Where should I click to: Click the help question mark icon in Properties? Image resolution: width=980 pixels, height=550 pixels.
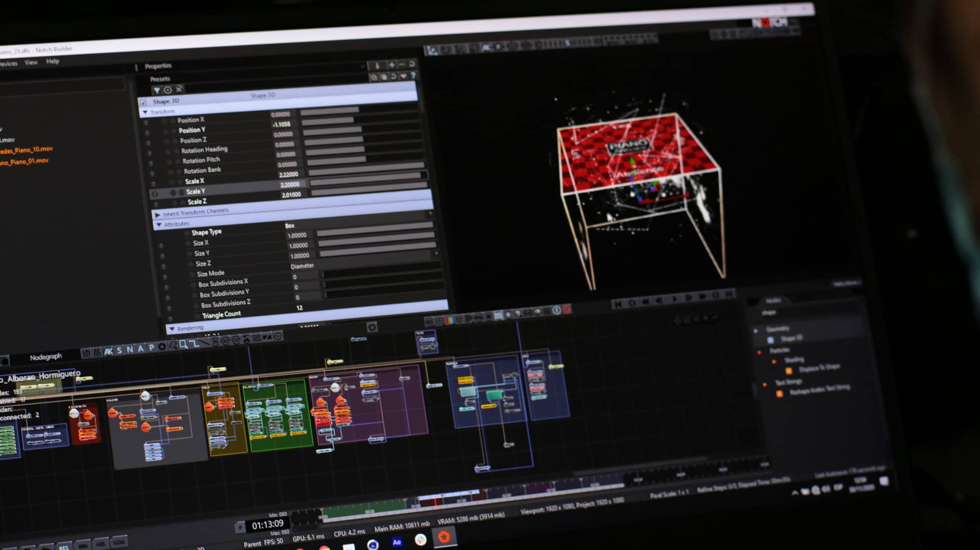[x=413, y=76]
